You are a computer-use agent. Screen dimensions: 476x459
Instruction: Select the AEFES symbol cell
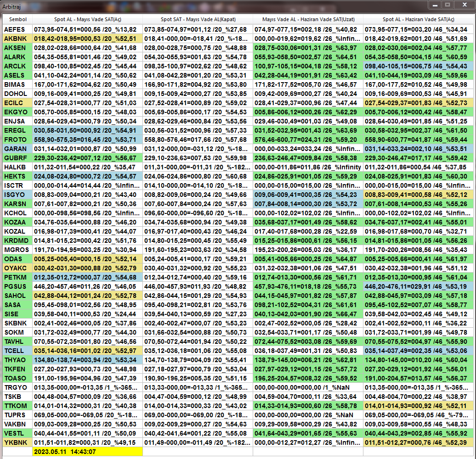pos(17,29)
